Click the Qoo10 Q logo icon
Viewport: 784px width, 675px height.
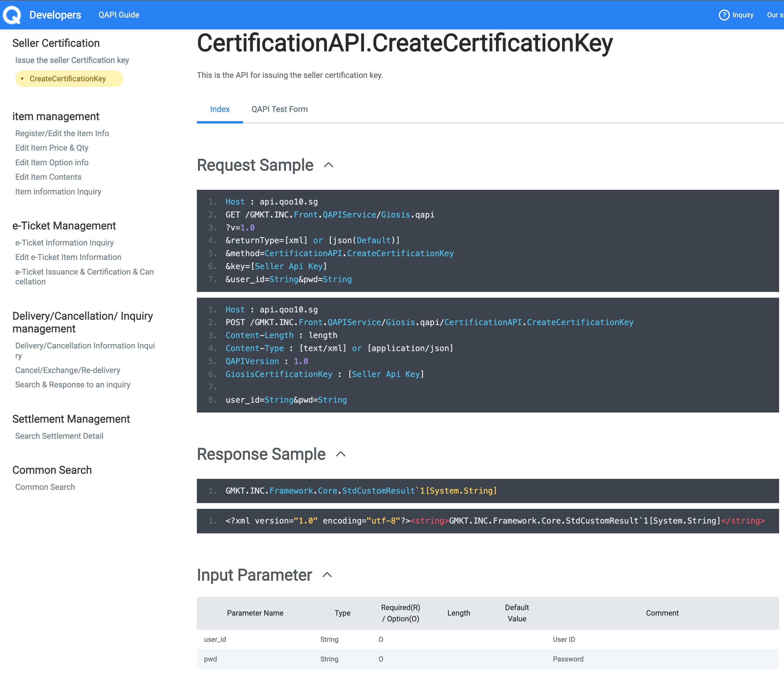click(x=12, y=15)
